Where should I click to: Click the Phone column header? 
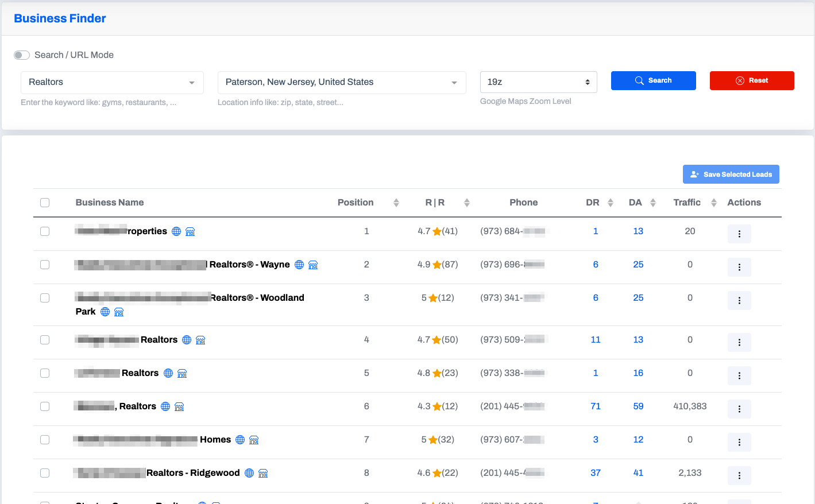(x=524, y=203)
